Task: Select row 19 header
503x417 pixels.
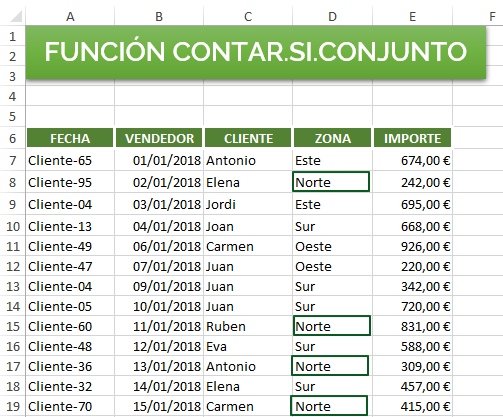Action: [x=12, y=406]
